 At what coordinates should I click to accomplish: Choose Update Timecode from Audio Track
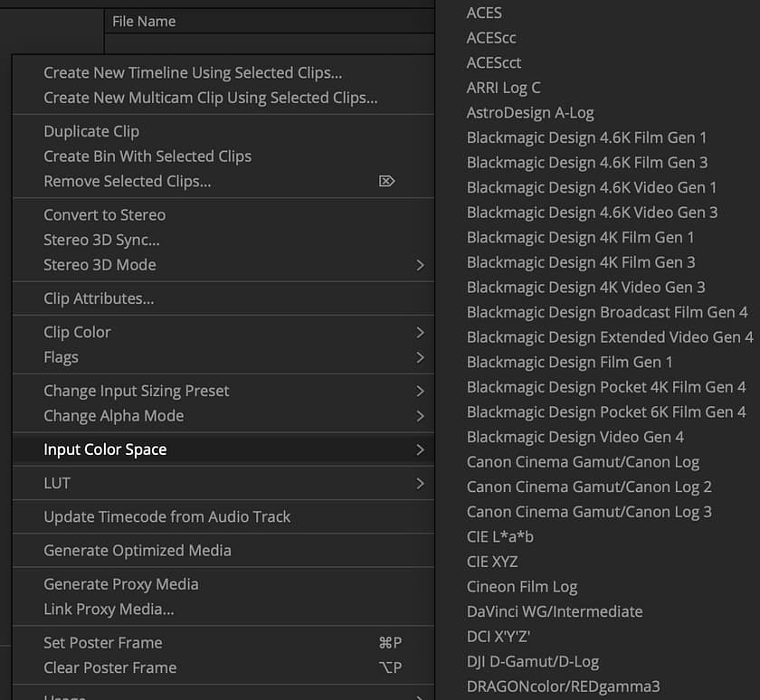[167, 517]
